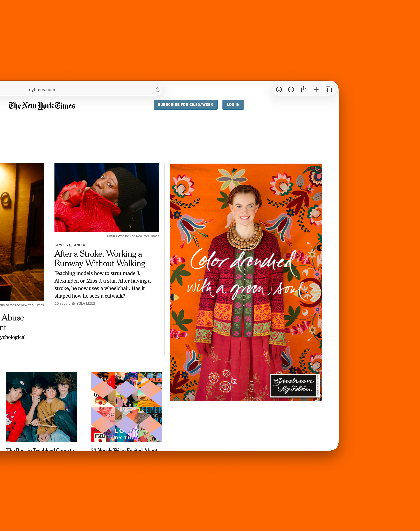The height and width of the screenshot is (531, 420).
Task: Open a new tab with the plus icon
Action: pos(316,89)
